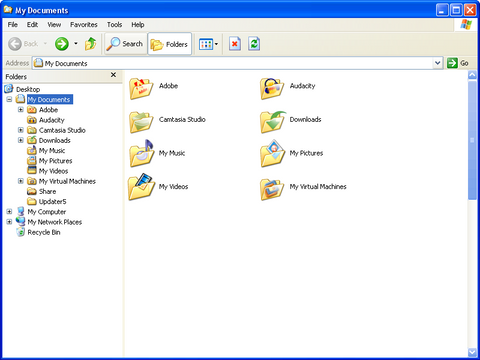Viewport: 480px width, 360px height.
Task: Collapse the My Documents tree node
Action: [9, 99]
